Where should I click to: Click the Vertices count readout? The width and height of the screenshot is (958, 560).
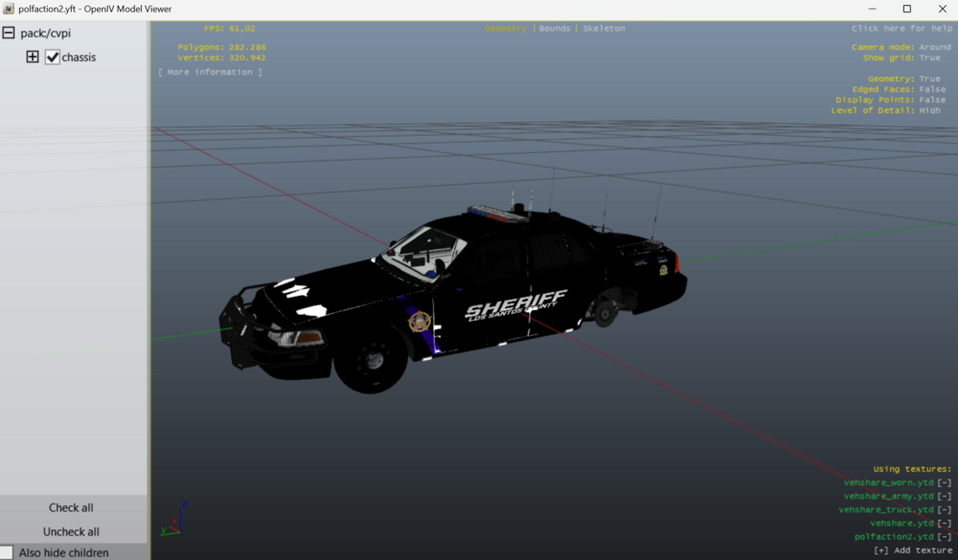click(x=222, y=57)
